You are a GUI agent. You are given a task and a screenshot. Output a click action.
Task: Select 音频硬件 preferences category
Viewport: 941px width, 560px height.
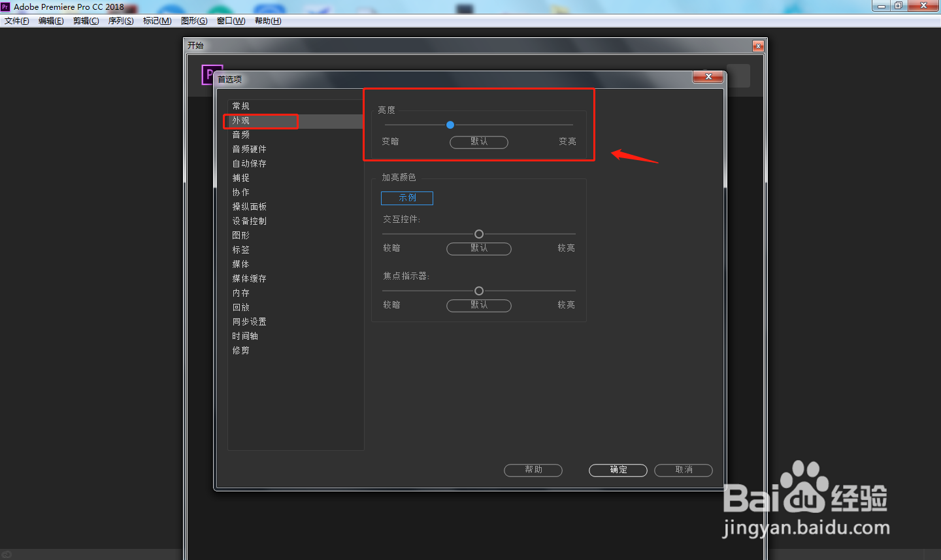click(x=295, y=149)
